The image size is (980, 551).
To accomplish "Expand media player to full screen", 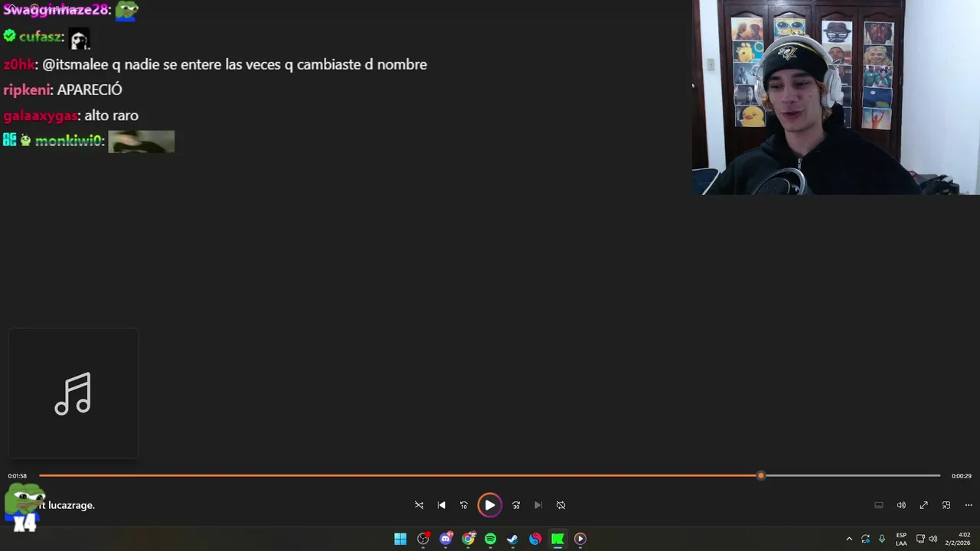I will (x=923, y=505).
